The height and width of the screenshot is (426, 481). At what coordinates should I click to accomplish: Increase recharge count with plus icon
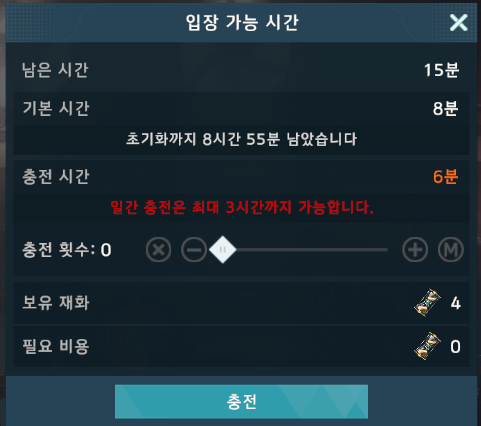point(415,250)
